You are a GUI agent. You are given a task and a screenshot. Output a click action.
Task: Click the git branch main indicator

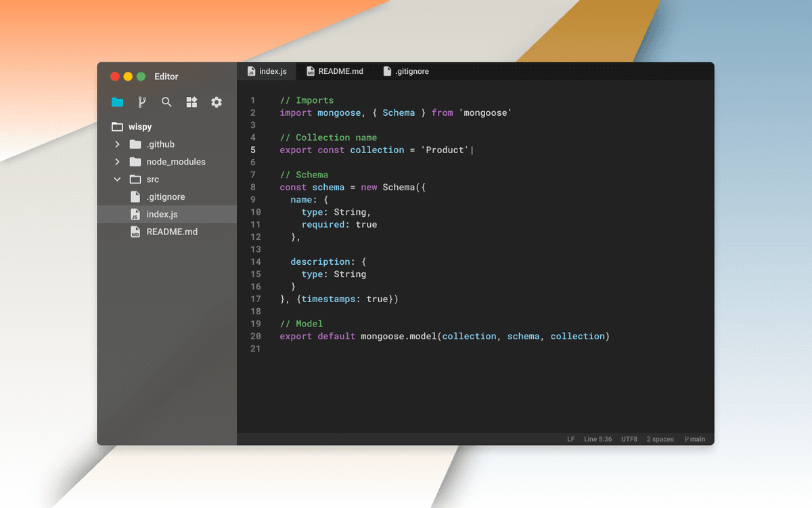694,439
